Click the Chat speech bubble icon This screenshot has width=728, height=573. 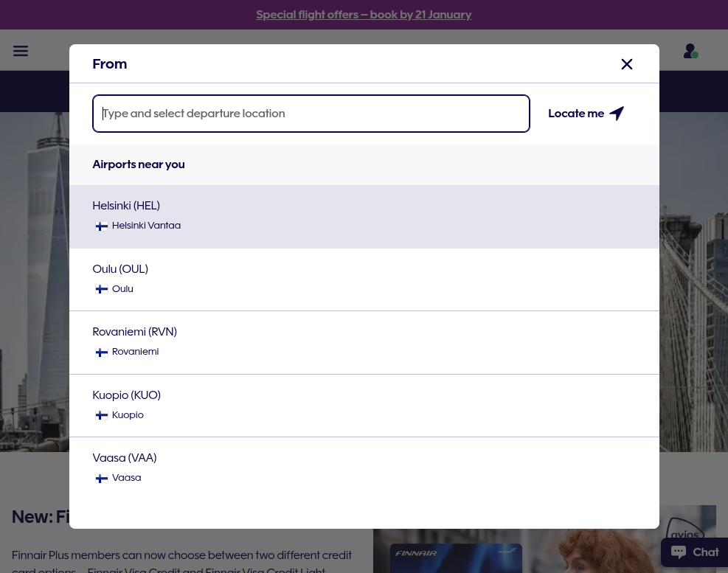pos(679,552)
